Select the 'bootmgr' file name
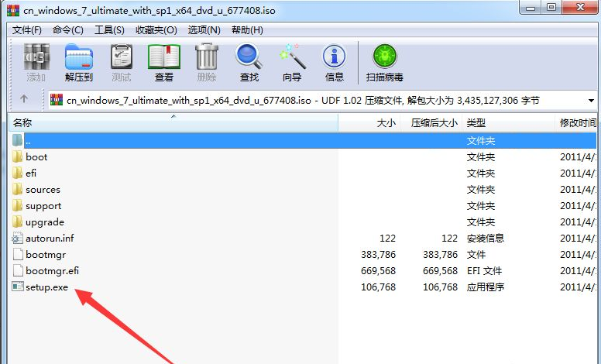The height and width of the screenshot is (364, 601). pyautogui.click(x=46, y=255)
